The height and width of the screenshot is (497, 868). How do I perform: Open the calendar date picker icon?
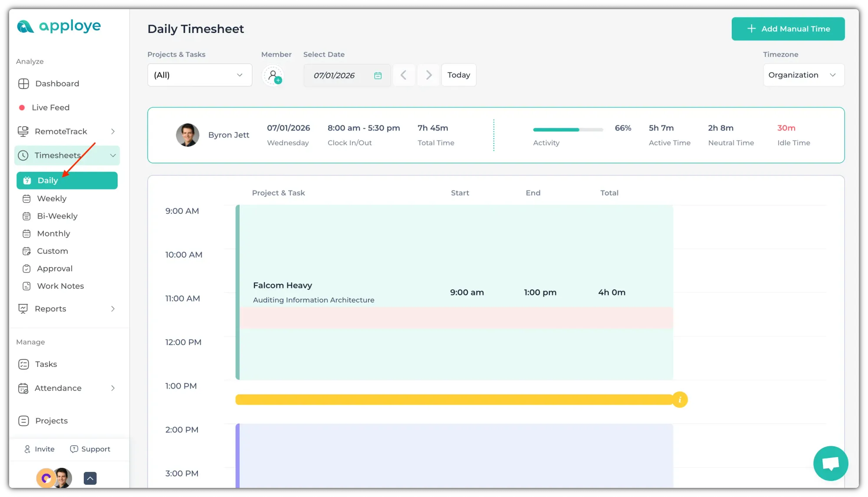(x=378, y=75)
